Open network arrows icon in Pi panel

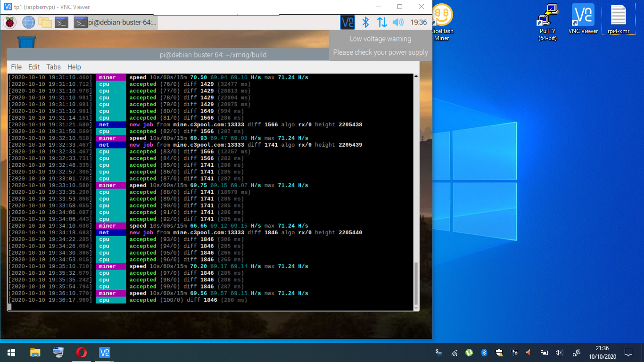tap(382, 22)
